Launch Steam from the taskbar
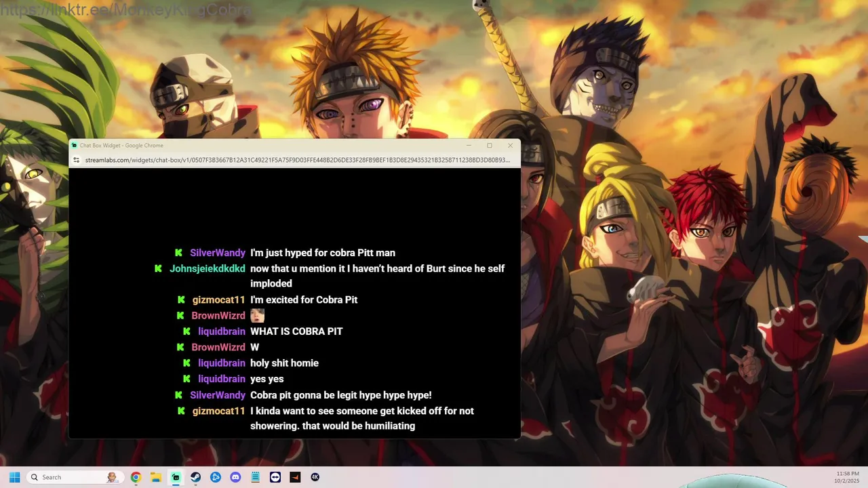This screenshot has width=868, height=488. pyautogui.click(x=195, y=477)
